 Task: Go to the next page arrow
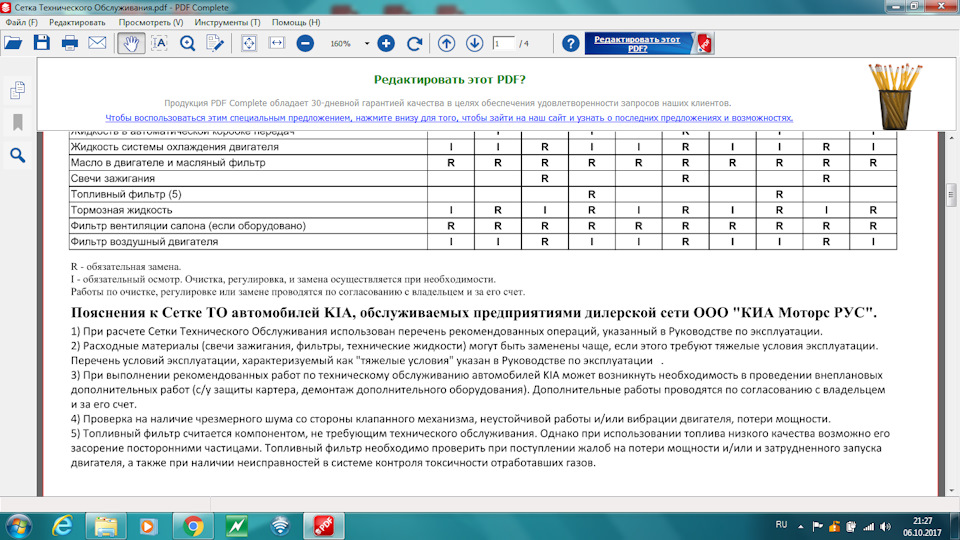tap(475, 43)
